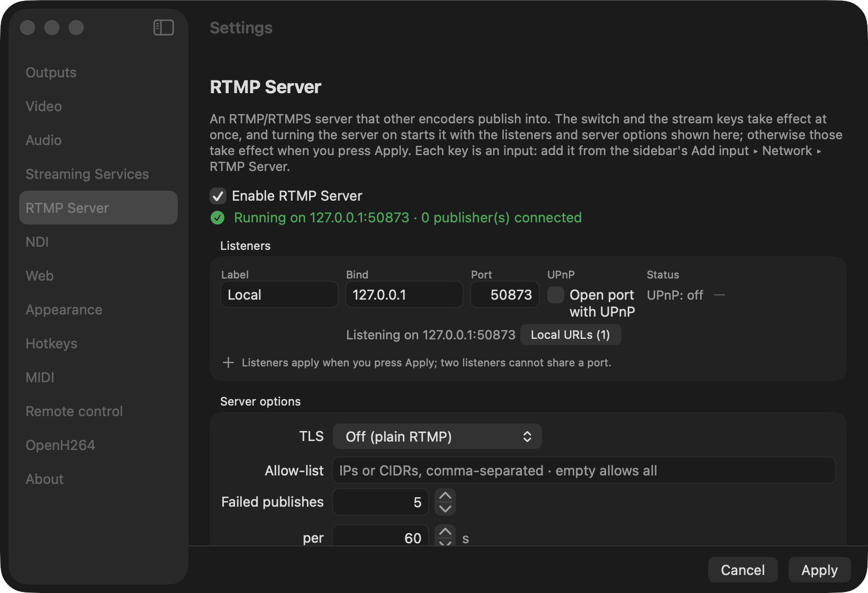The height and width of the screenshot is (593, 868).
Task: Show Appearance settings
Action: pos(98,310)
